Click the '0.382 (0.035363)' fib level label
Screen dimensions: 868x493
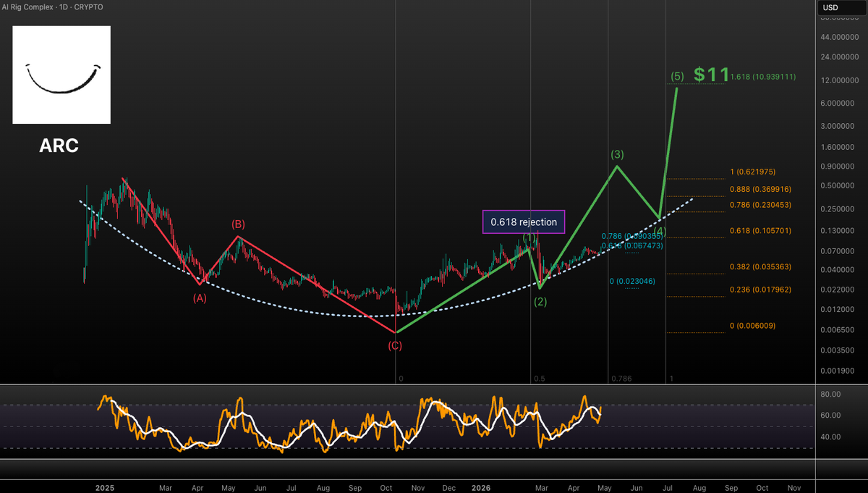tap(760, 266)
